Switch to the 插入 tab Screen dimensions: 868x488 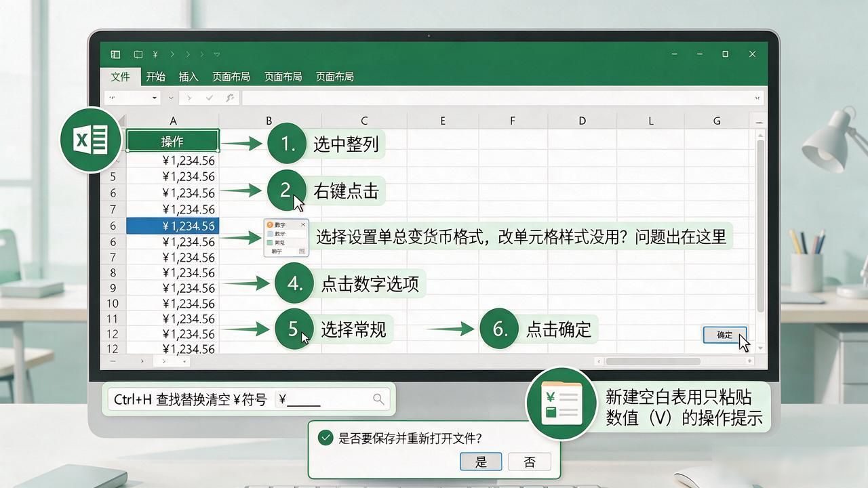(x=189, y=77)
